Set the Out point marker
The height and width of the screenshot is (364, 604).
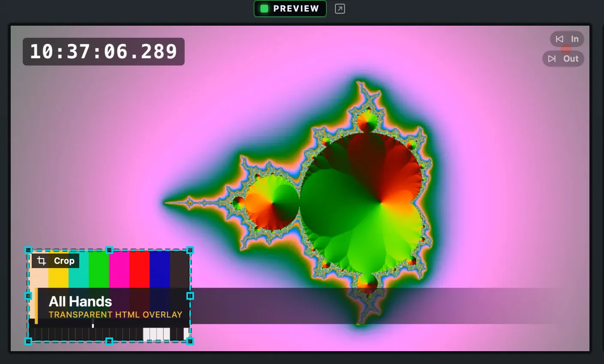pyautogui.click(x=563, y=59)
